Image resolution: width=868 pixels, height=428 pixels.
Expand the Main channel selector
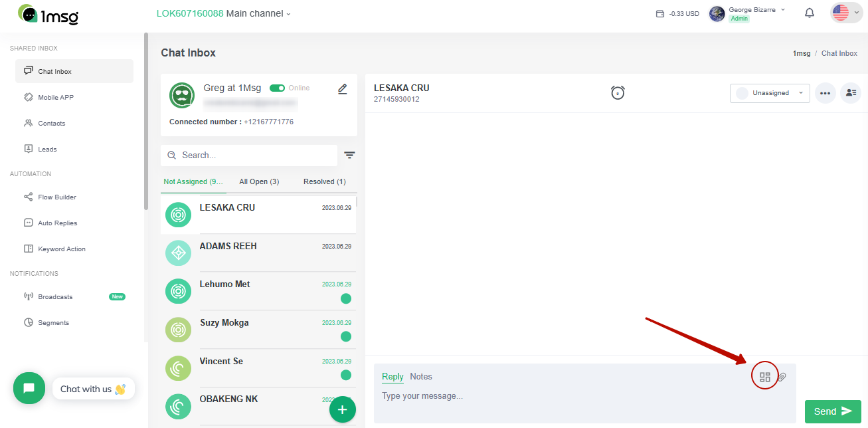[224, 13]
